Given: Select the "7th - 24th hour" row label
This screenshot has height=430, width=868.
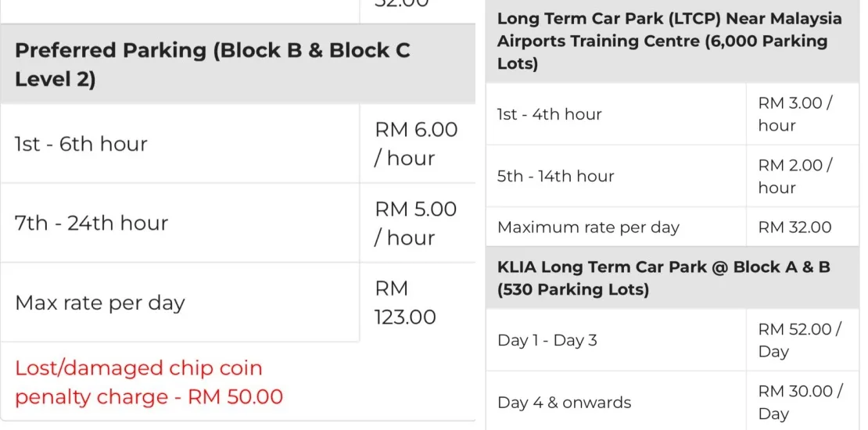Looking at the screenshot, I should [91, 224].
